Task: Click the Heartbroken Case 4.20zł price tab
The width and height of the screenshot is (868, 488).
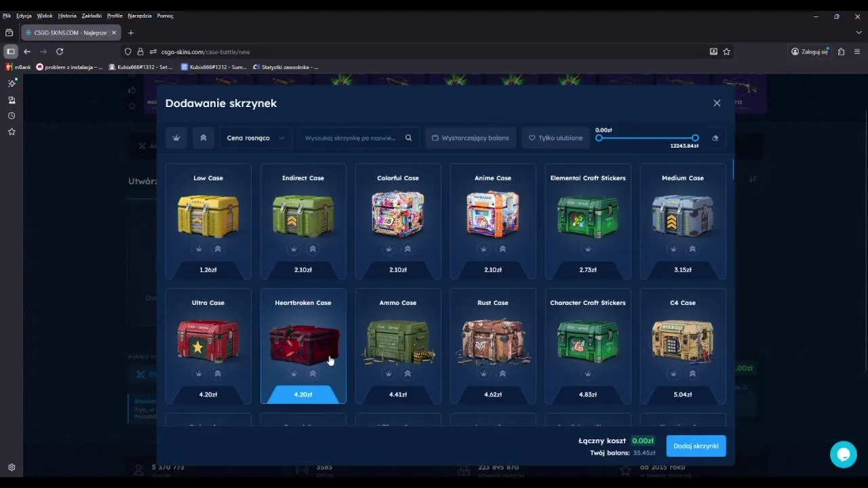Action: pos(303,394)
